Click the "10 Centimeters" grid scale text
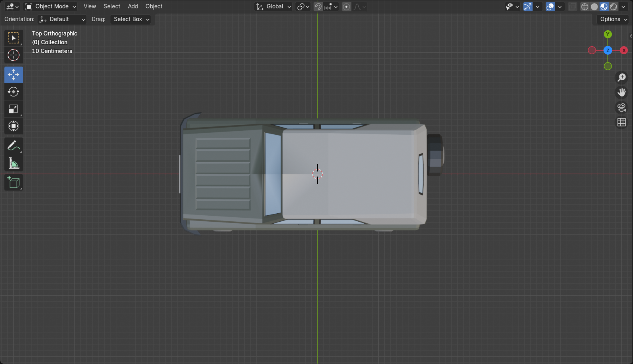 (52, 51)
